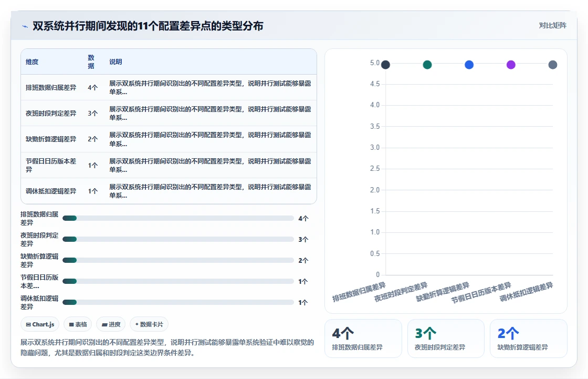
Task: Click the 调休抵扣逻辑差异 progress bar
Action: (x=178, y=302)
